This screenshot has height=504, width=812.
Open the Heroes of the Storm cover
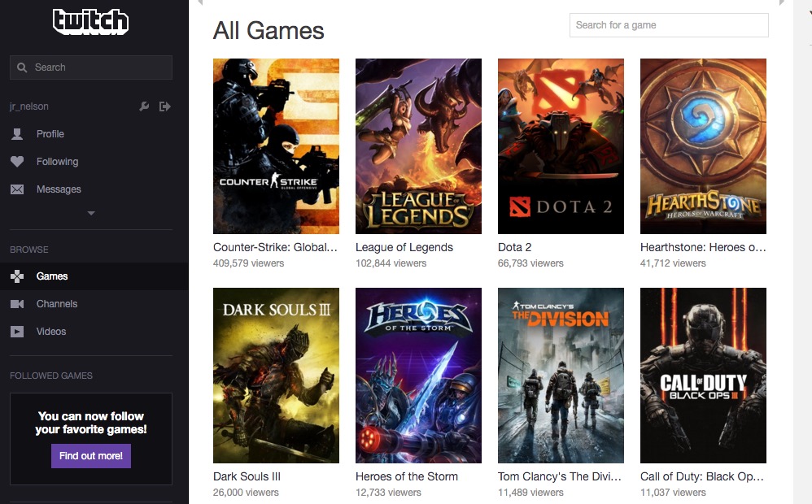click(418, 376)
